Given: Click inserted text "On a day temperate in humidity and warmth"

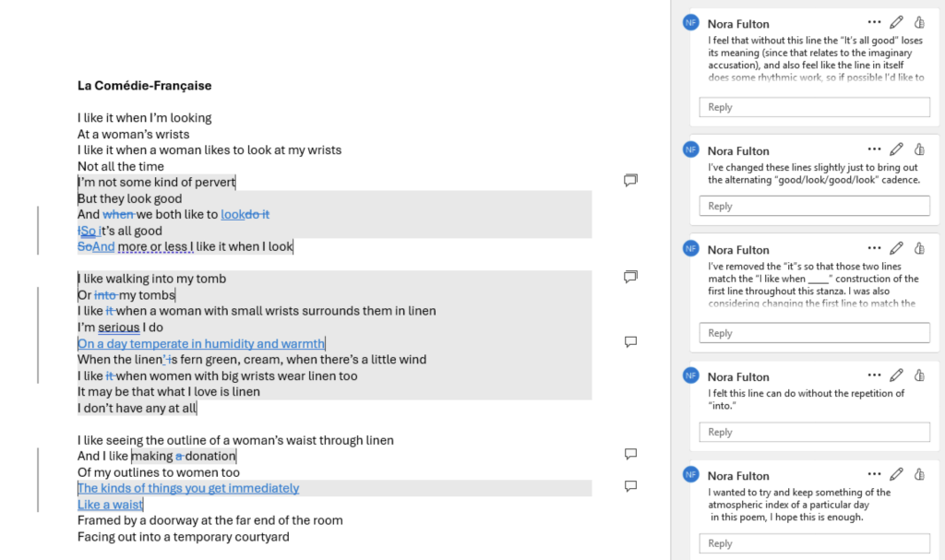Looking at the screenshot, I should pyautogui.click(x=201, y=343).
